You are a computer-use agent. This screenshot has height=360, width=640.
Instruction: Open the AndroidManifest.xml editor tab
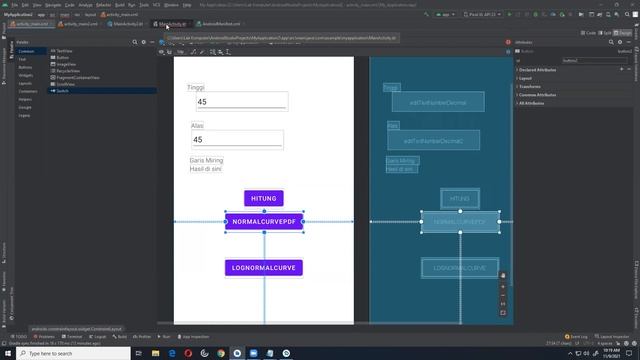(219, 24)
